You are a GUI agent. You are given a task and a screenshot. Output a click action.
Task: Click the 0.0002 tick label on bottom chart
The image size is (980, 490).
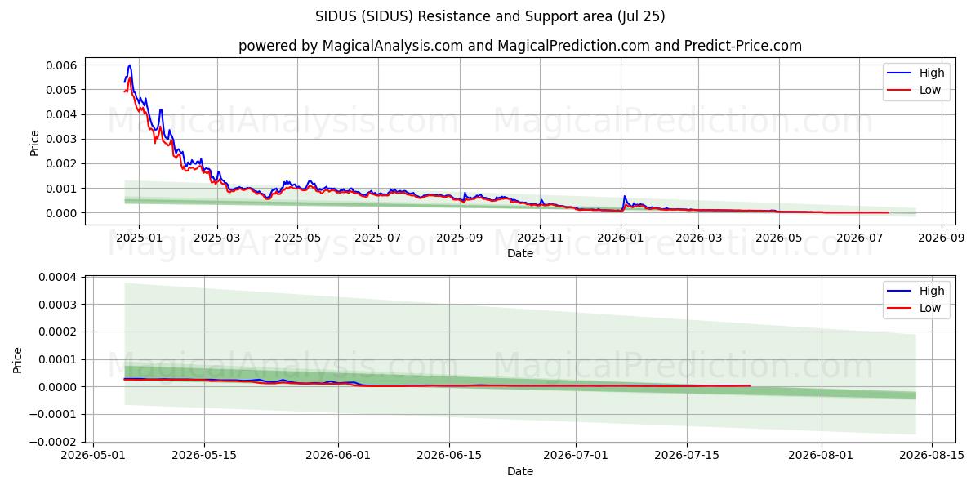click(x=58, y=332)
